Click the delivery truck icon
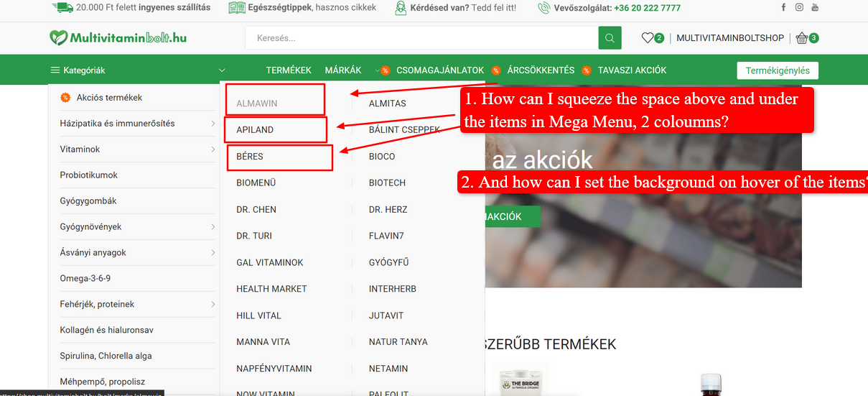 coord(62,7)
